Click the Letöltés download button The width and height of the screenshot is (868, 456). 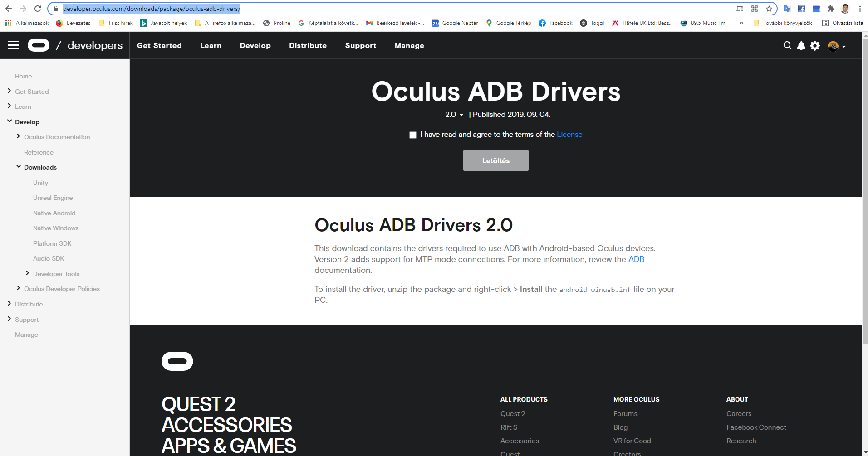[x=496, y=160]
